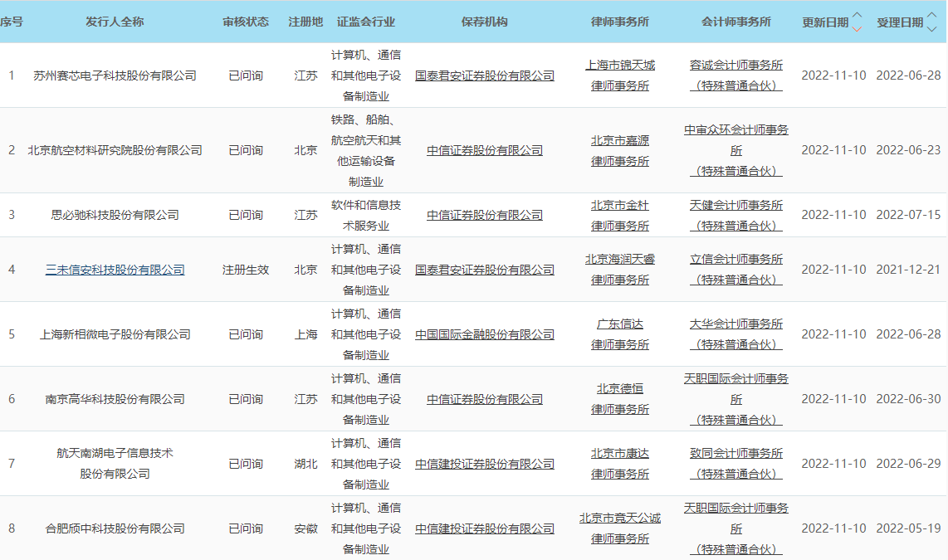Sort 受理日期 ascending with the up arrow
This screenshot has height=560, width=948.
click(931, 15)
